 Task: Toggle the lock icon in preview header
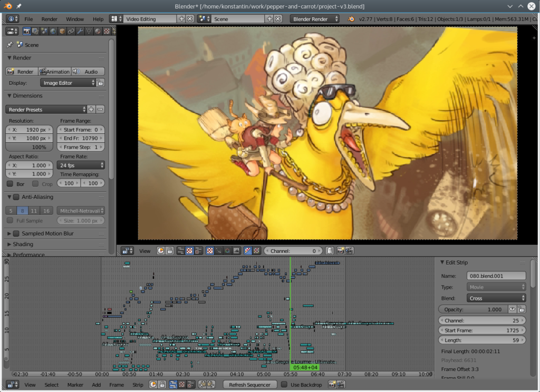tap(170, 251)
